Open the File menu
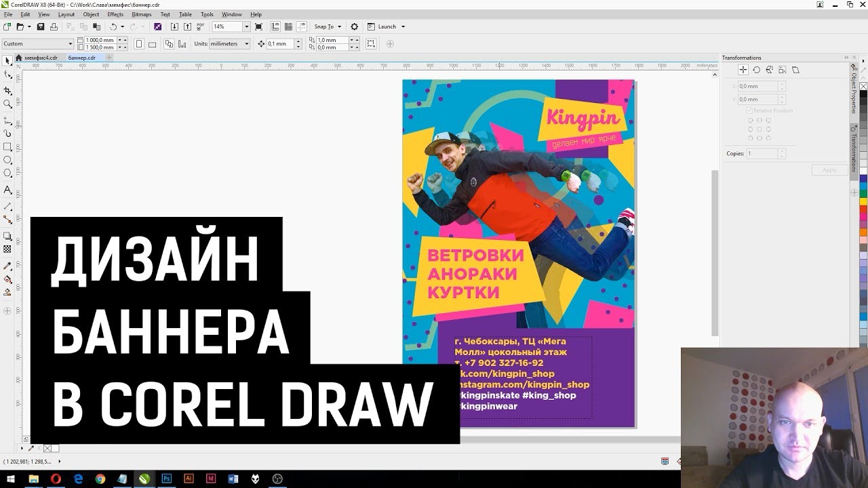 coord(8,14)
